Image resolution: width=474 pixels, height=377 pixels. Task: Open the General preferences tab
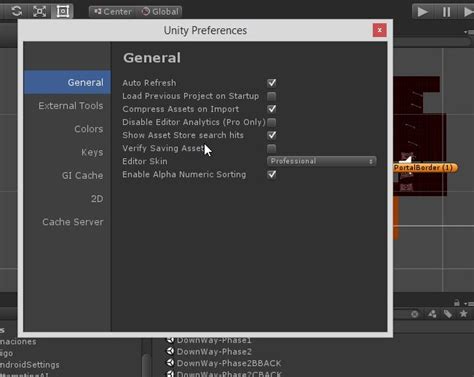click(67, 82)
